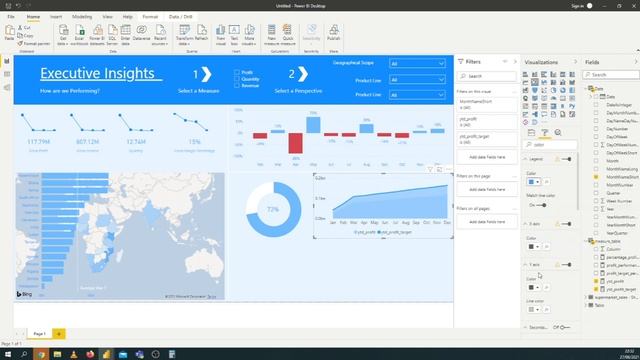Open the Insert ribbon tab

[56, 17]
